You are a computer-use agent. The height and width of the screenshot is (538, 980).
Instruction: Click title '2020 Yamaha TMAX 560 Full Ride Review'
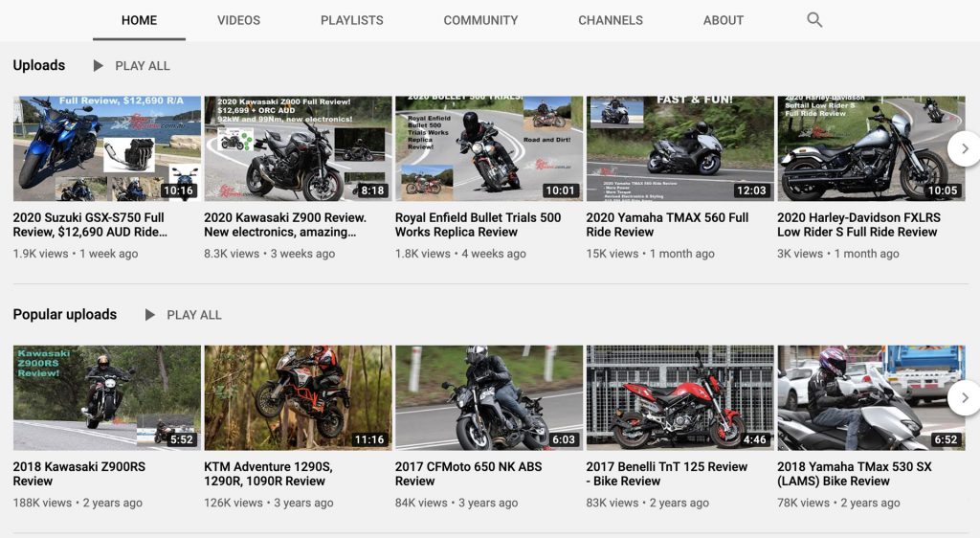[667, 225]
